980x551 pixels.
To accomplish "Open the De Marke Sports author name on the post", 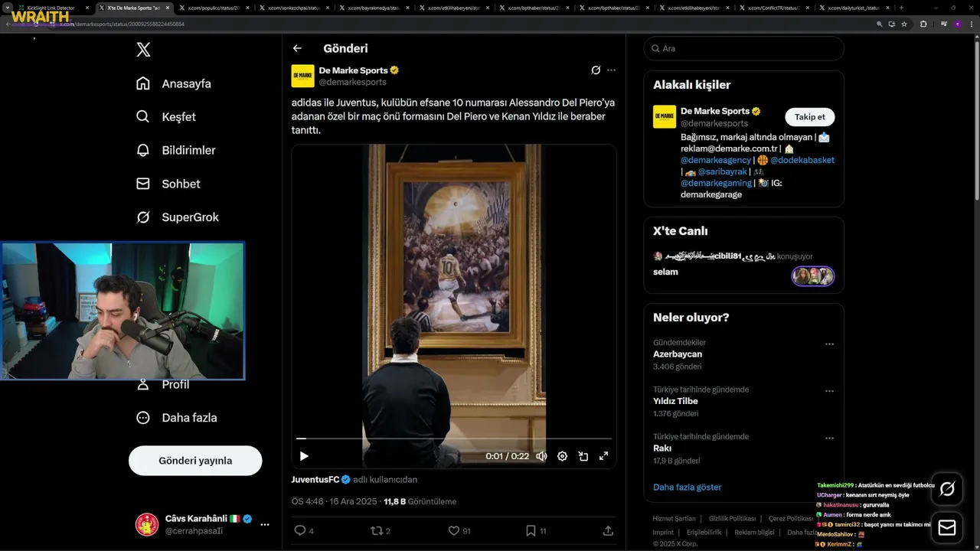I will (x=354, y=70).
